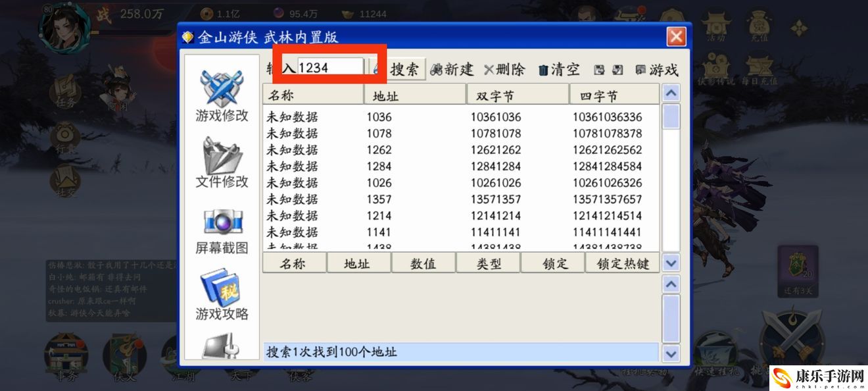Click the results list scrollbar thumb
Image resolution: width=868 pixels, height=391 pixels.
point(671,116)
